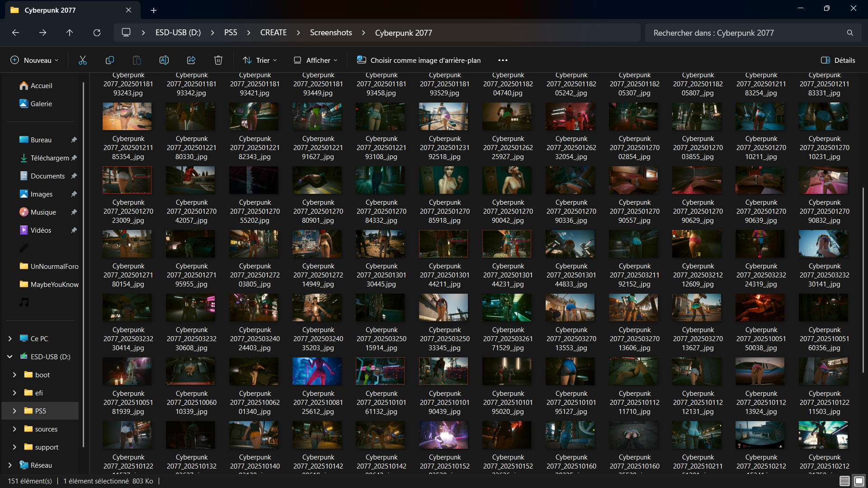Click Choisir comme image d'arrière-plan
868x488 pixels.
[x=419, y=60]
